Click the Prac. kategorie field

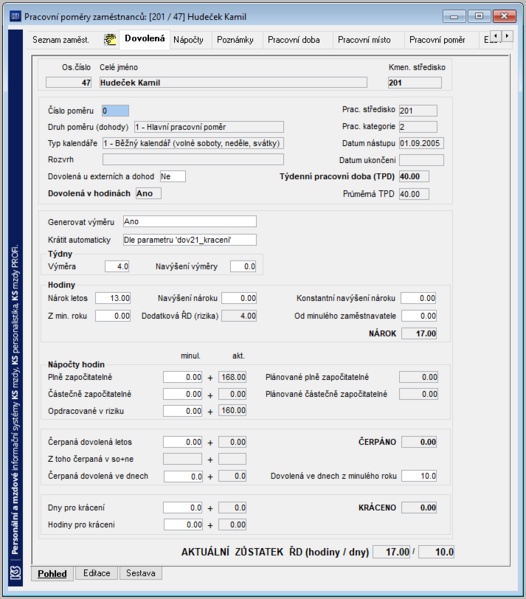click(418, 127)
